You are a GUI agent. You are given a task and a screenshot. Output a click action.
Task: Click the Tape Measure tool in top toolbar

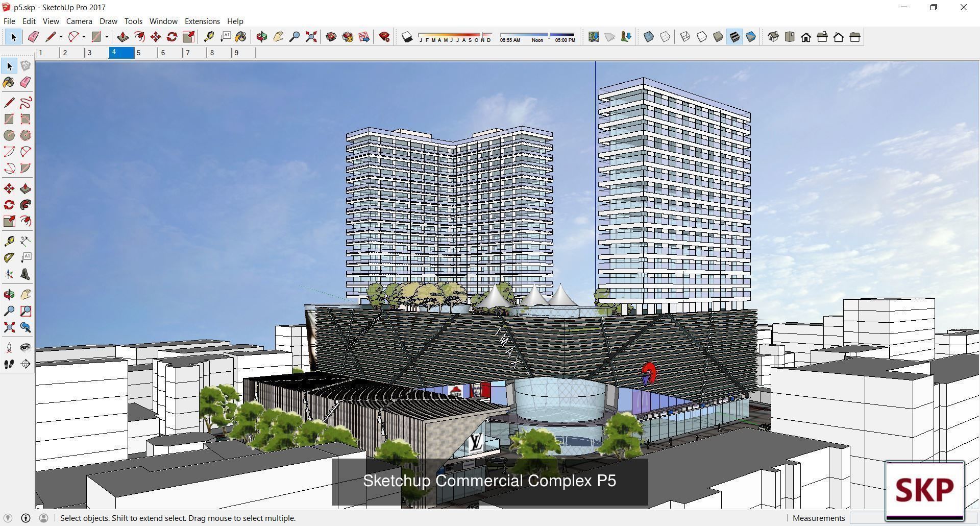(x=209, y=37)
